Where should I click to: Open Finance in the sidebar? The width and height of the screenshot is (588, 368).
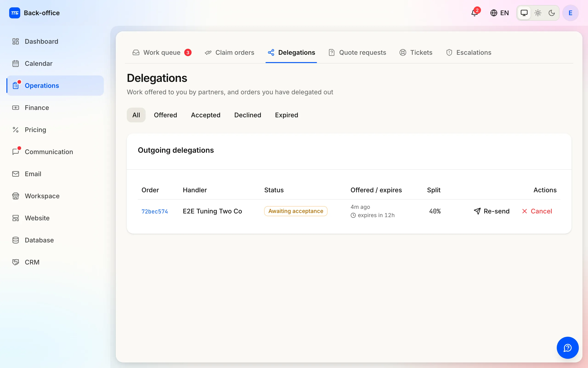pyautogui.click(x=55, y=108)
